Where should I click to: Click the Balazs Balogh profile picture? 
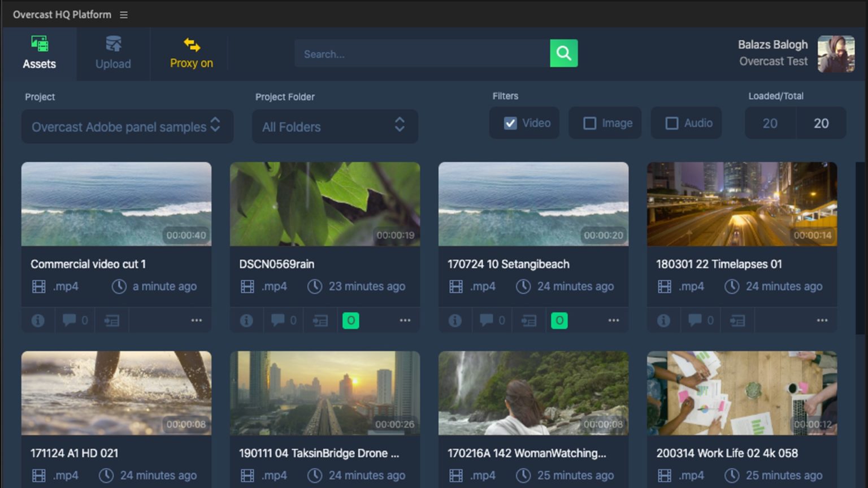pos(836,54)
